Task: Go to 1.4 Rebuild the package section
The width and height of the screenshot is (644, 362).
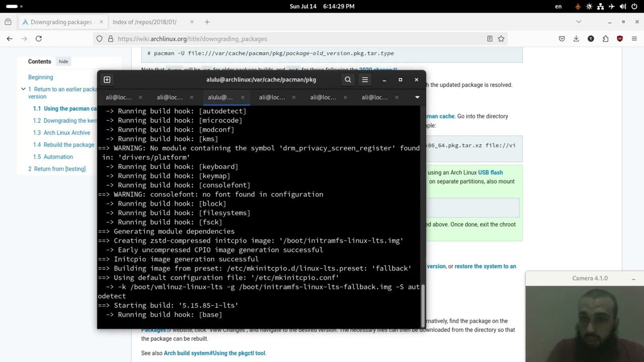Action: [x=63, y=145]
